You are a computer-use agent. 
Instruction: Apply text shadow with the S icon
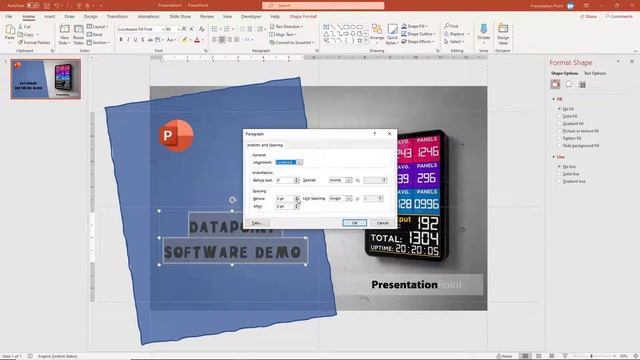(142, 40)
